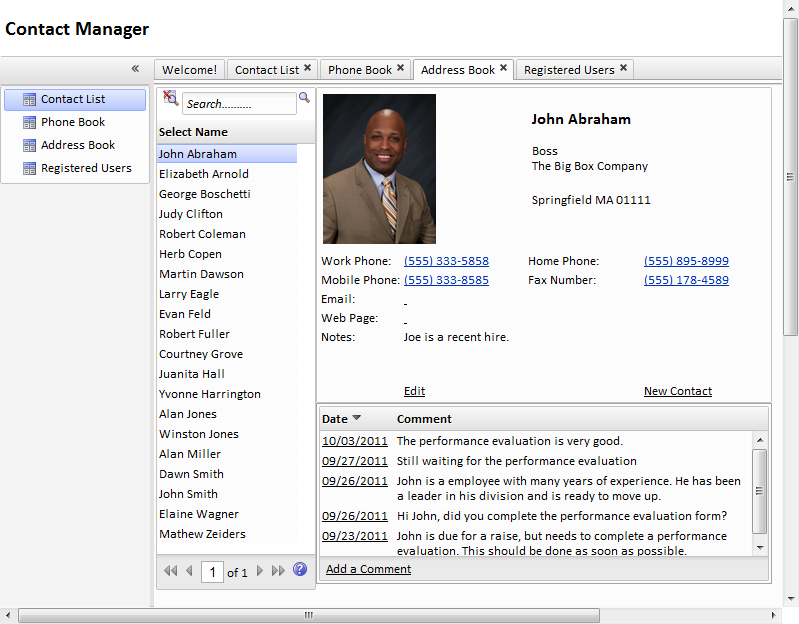Close the Phone Book tab
This screenshot has width=799, height=624.
(401, 68)
